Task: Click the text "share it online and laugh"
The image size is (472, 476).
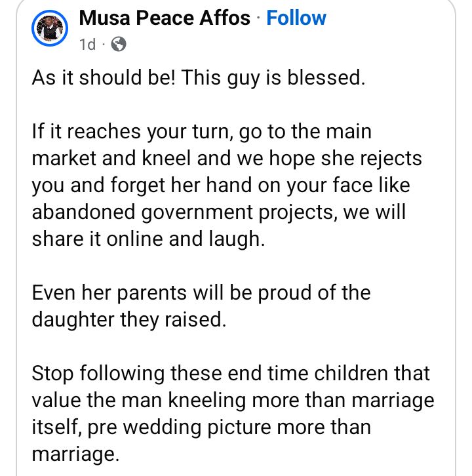Action: point(148,239)
